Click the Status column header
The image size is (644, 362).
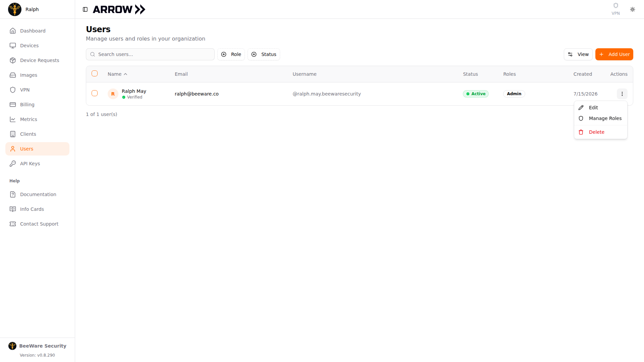[470, 74]
